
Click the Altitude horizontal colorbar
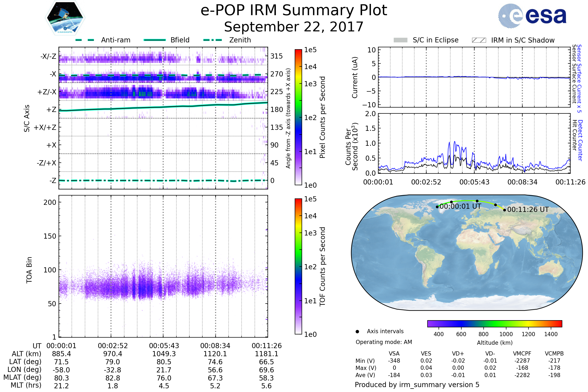tap(494, 323)
